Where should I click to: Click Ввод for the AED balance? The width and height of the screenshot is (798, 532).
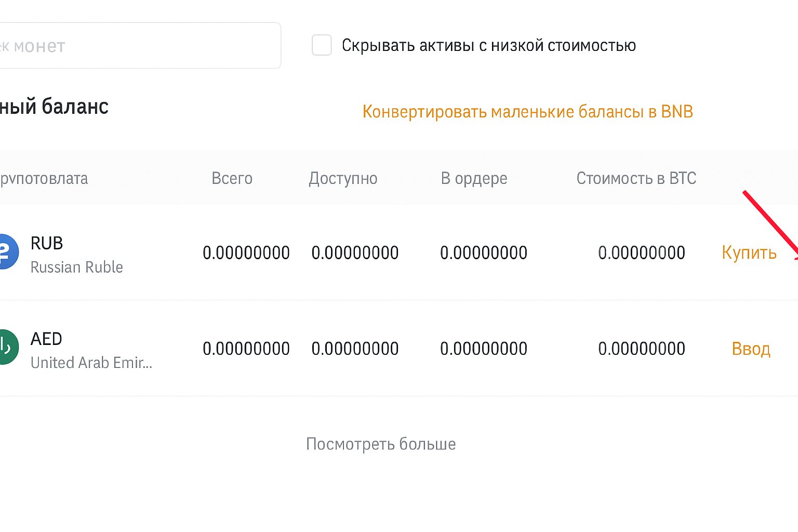[x=751, y=348]
